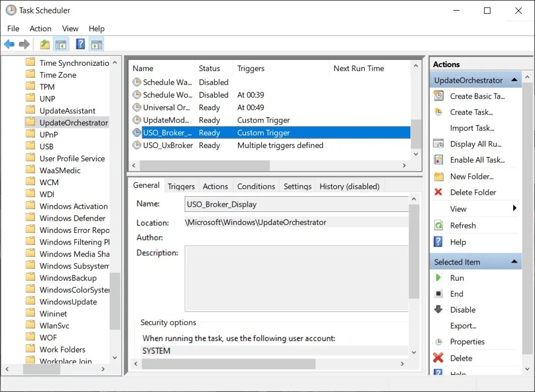
Task: Click the Up One Level folder icon
Action: point(45,45)
